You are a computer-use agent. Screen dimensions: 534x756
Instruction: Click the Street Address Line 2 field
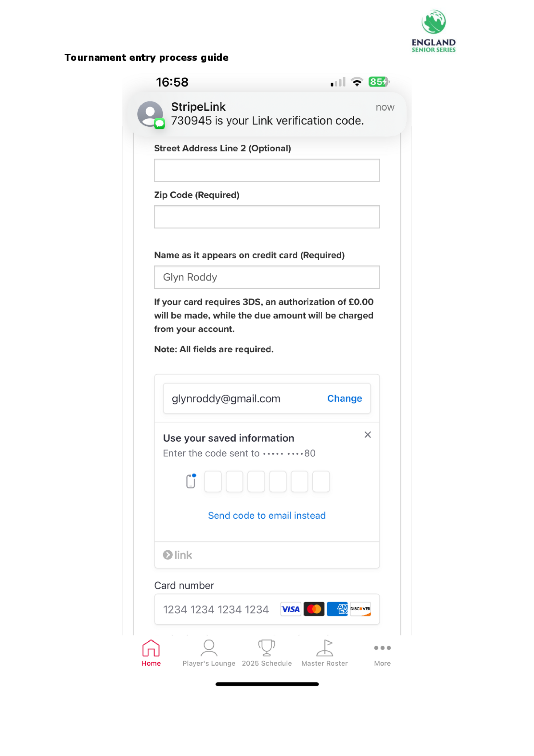click(266, 170)
